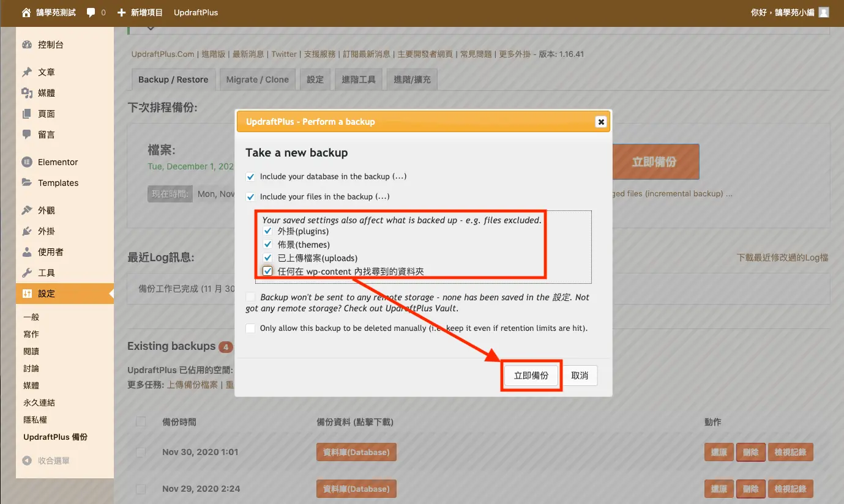Open the 頁面 pages icon in sidebar
This screenshot has width=844, height=504.
point(27,114)
